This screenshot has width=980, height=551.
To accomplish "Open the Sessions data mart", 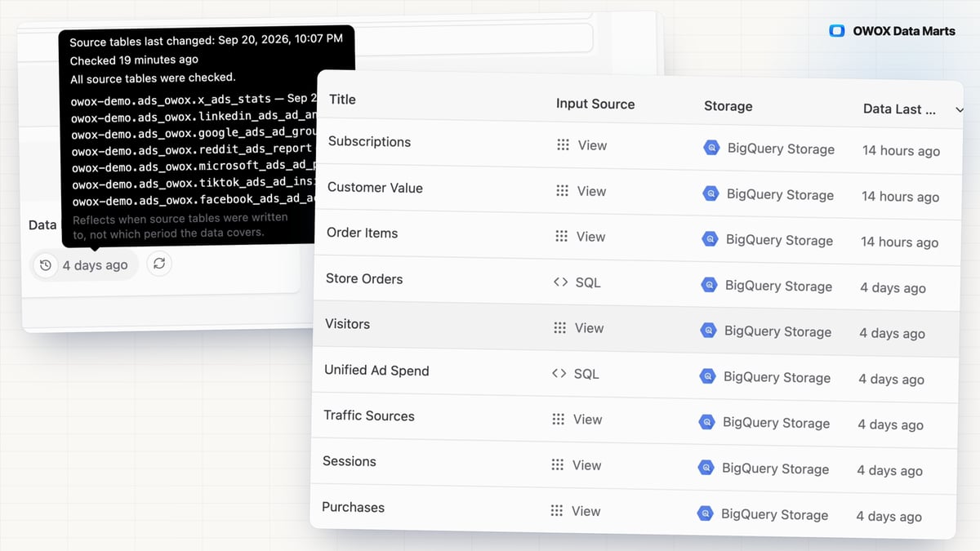I will tap(350, 461).
